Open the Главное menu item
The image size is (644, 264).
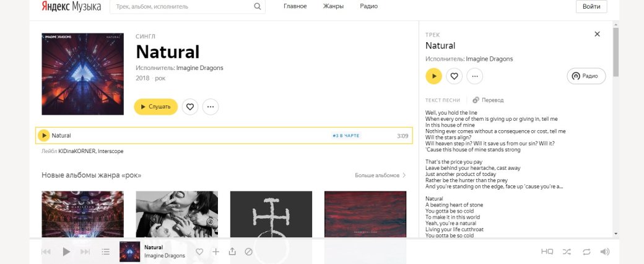coord(295,6)
